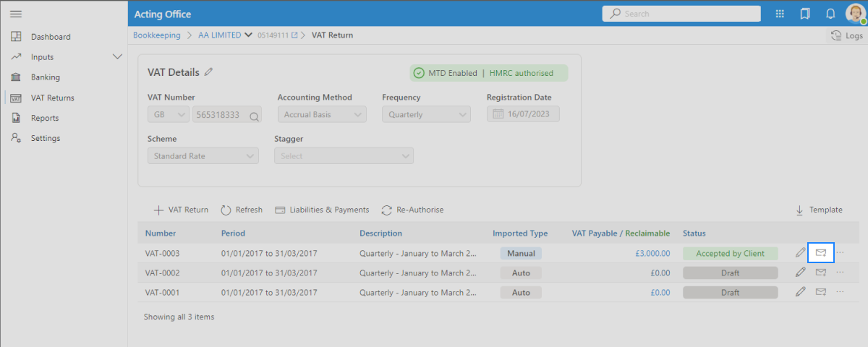Image resolution: width=868 pixels, height=347 pixels.
Task: Click the Re-Authorise button
Action: (x=412, y=210)
